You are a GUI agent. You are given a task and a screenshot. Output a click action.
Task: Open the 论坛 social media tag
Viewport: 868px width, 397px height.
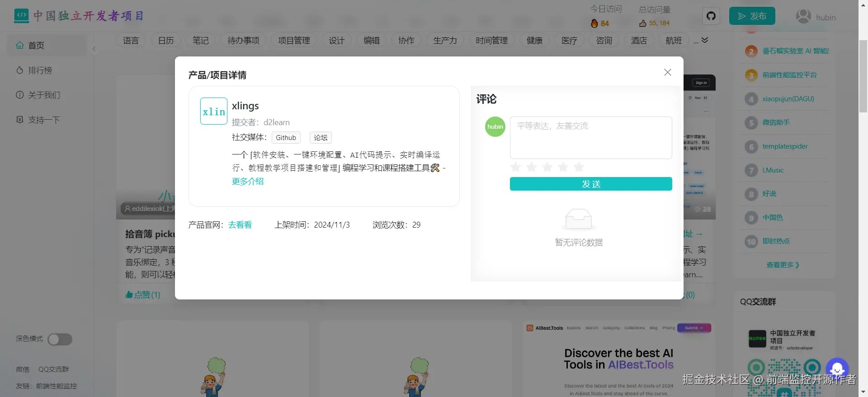pyautogui.click(x=321, y=138)
